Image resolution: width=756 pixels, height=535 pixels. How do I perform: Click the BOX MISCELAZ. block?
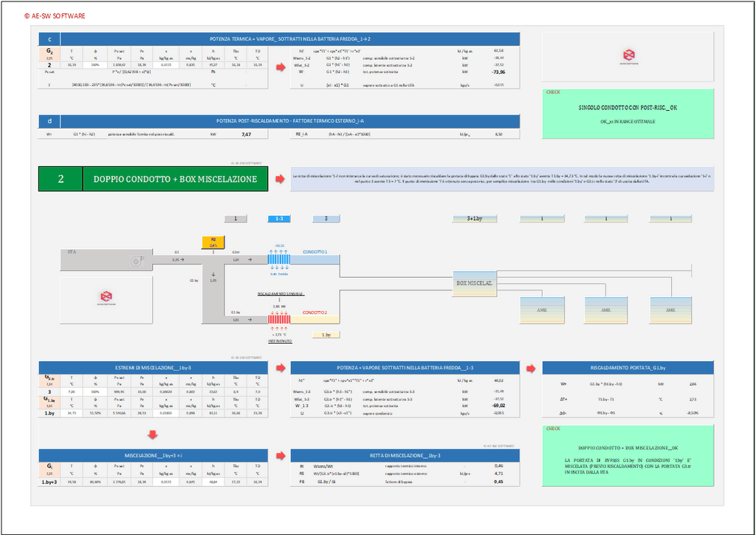474,284
